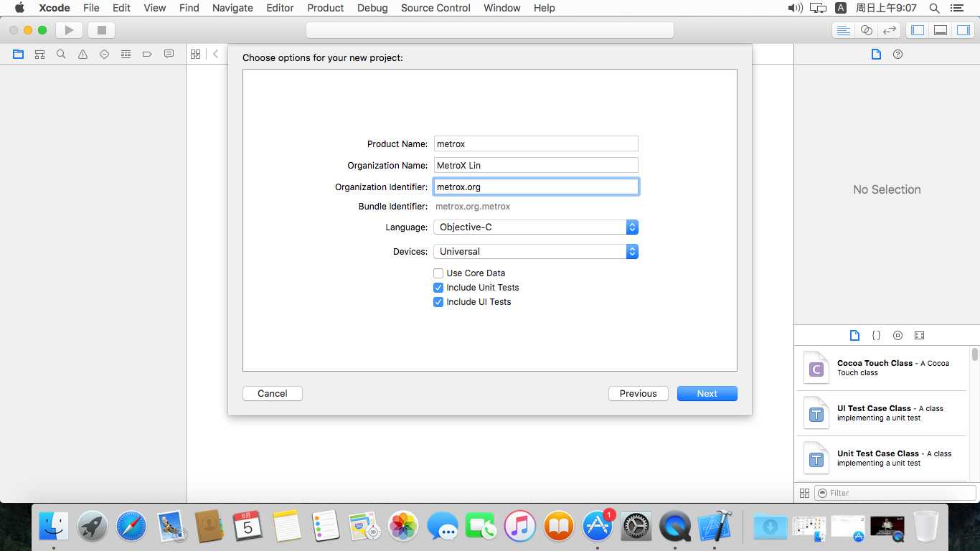
Task: Open the Language dropdown (Objective-C)
Action: click(x=536, y=227)
